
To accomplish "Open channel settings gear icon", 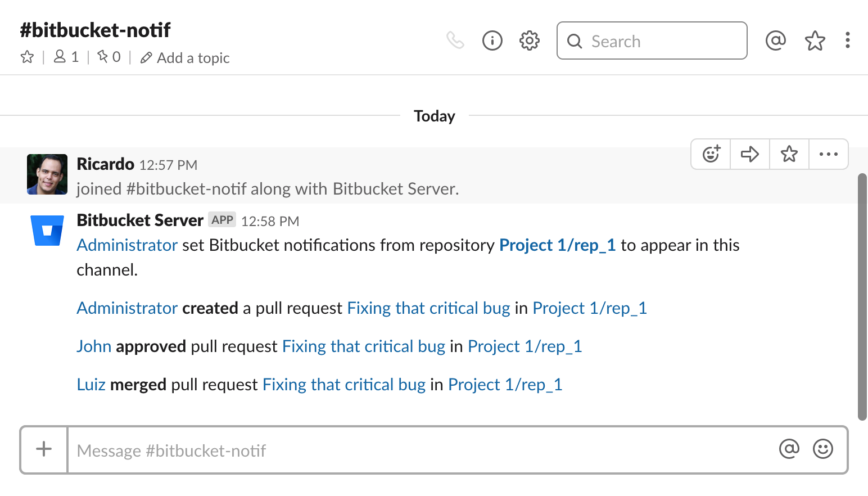I will (x=530, y=40).
